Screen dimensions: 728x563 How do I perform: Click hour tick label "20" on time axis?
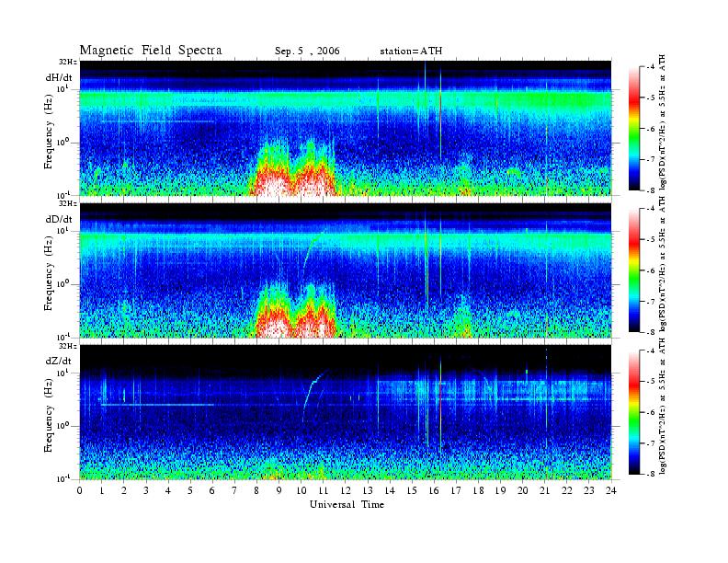tap(522, 490)
